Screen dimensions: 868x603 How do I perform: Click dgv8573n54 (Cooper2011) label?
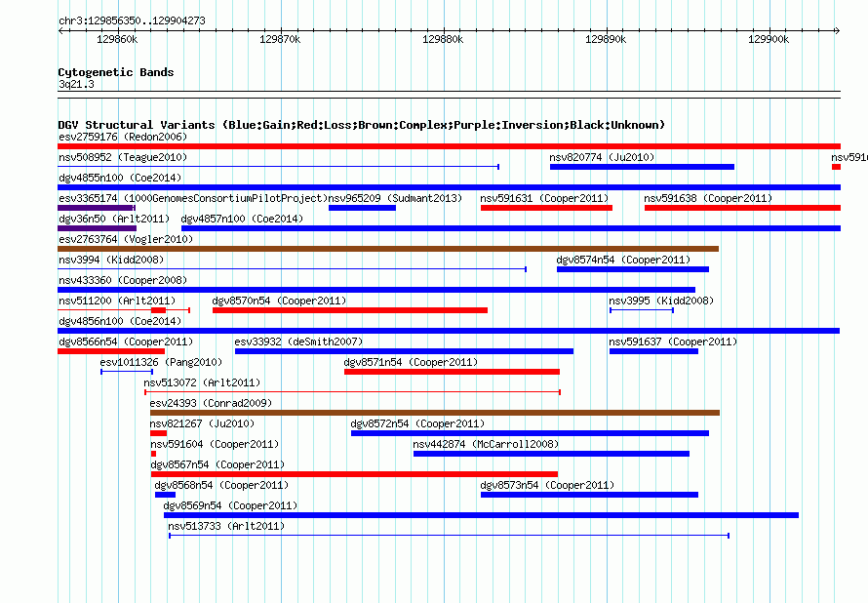547,485
